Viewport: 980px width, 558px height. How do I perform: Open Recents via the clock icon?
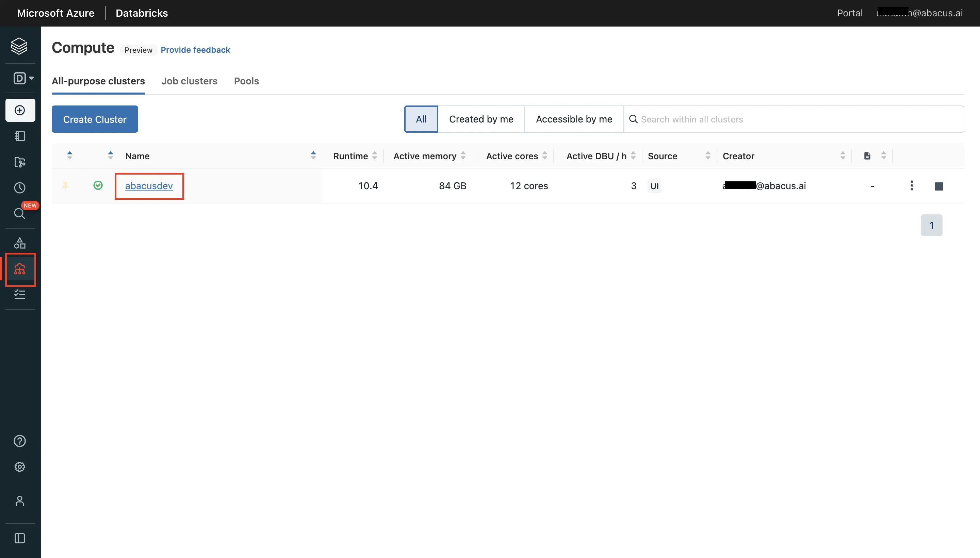click(20, 188)
